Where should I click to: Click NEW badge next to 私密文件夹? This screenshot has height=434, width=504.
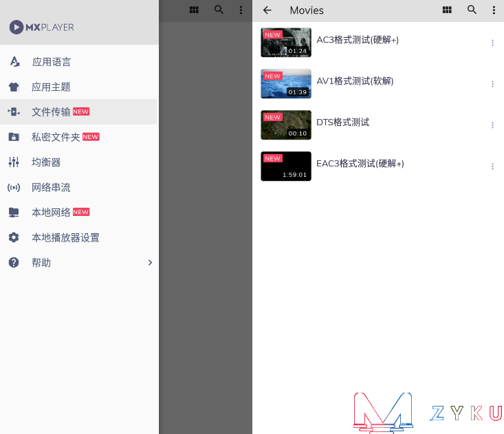point(91,137)
